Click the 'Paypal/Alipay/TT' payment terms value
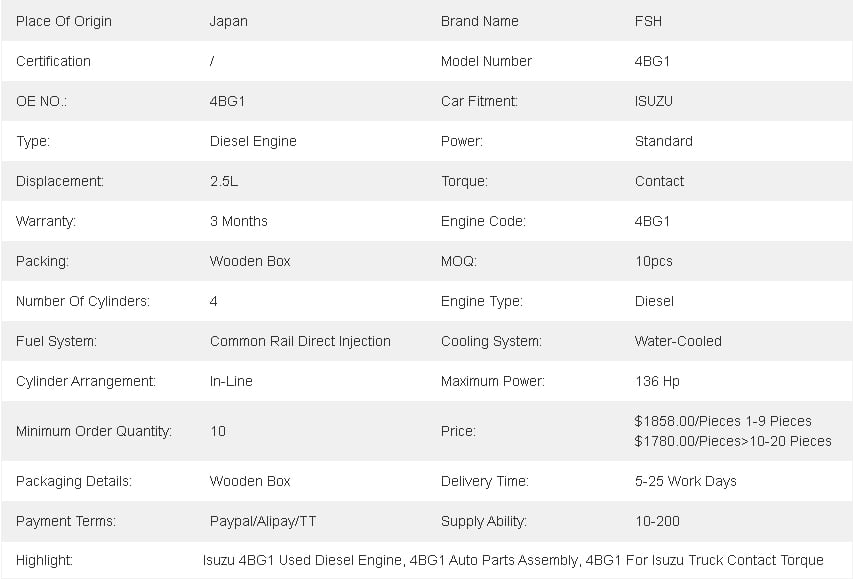This screenshot has width=853, height=579. coord(263,521)
